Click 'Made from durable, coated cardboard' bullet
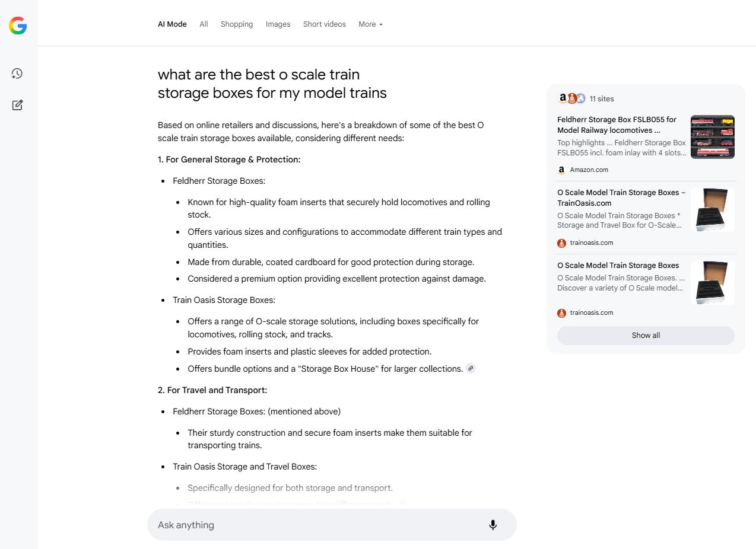 tap(331, 262)
